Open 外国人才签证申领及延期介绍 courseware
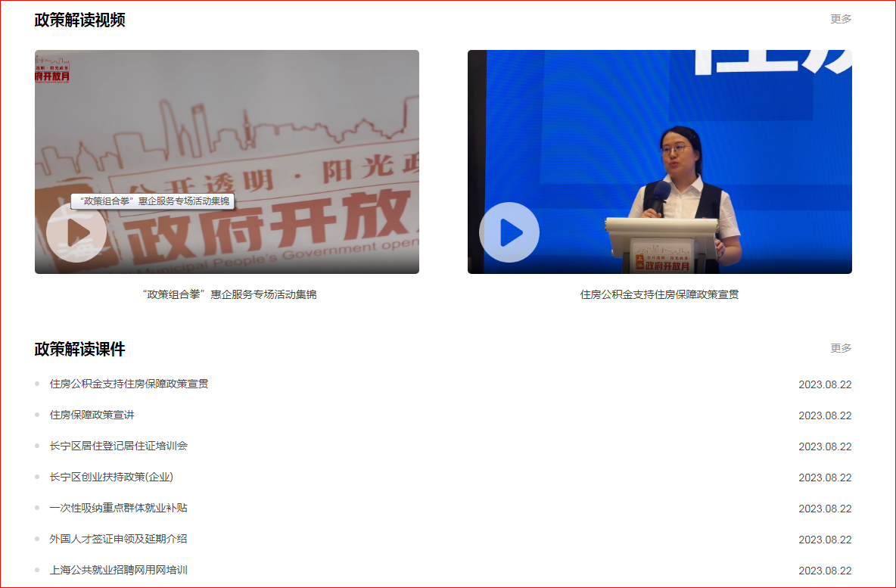Screen dimensions: 896x588 (119, 539)
